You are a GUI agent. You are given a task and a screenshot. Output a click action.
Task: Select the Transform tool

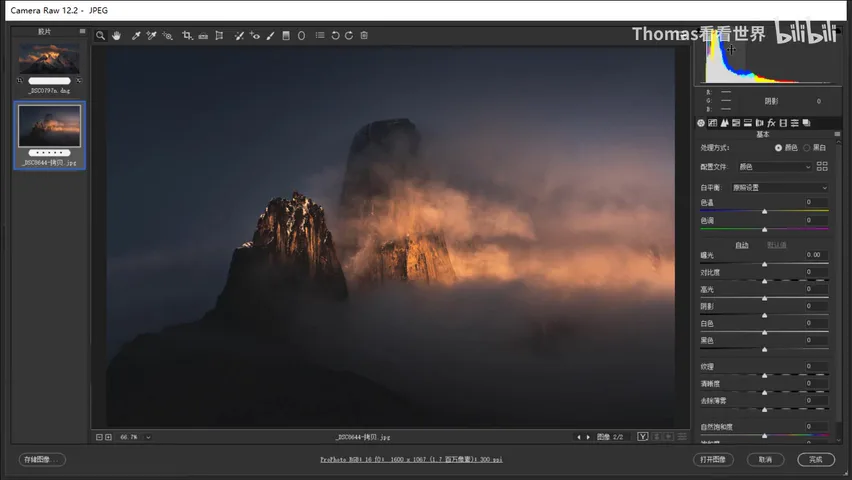click(219, 35)
